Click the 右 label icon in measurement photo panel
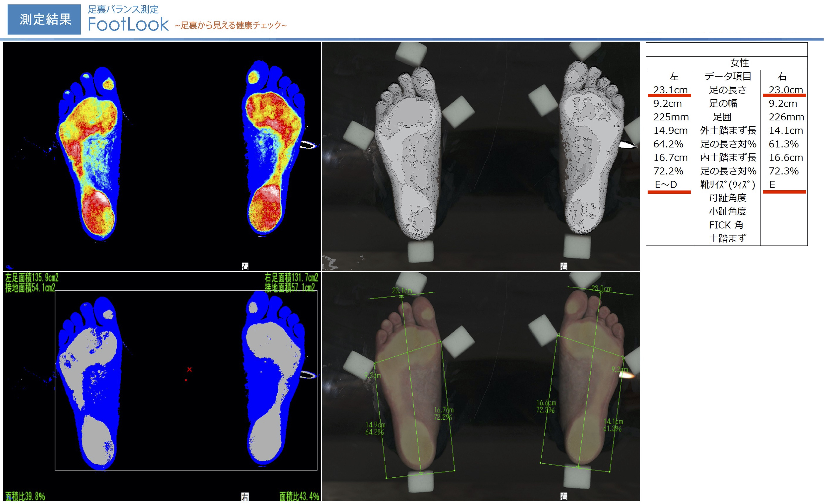 coord(564,497)
